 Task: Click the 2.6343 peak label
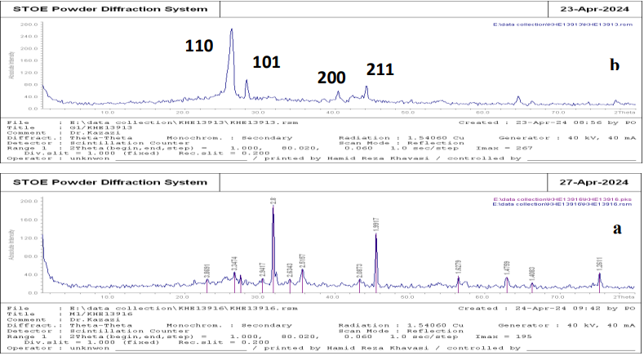tap(290, 271)
